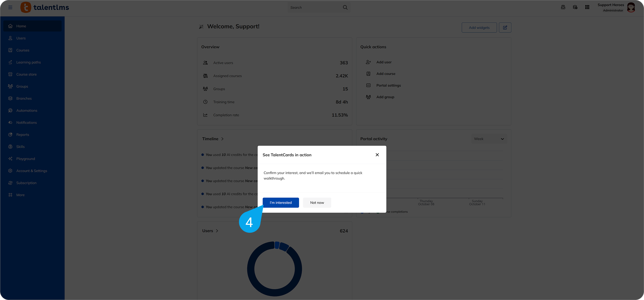Click the Add user quick action
Viewport: 644px width, 300px height.
[x=384, y=62]
